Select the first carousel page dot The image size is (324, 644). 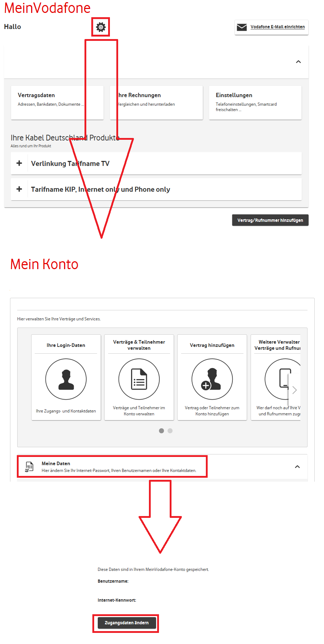[161, 431]
